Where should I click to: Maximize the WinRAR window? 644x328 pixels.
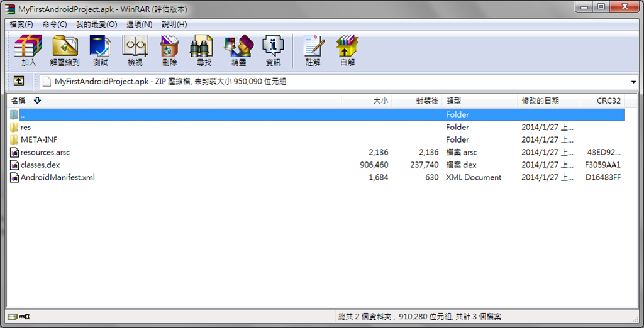click(x=601, y=6)
